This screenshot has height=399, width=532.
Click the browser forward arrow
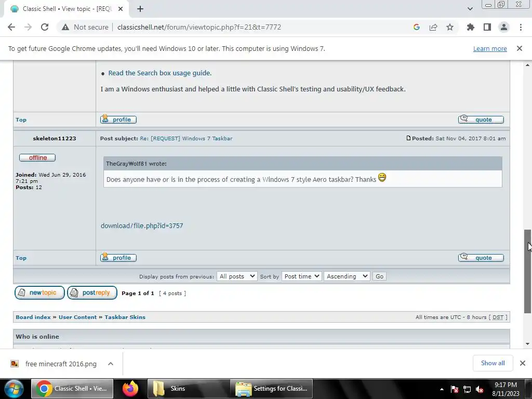pyautogui.click(x=28, y=27)
